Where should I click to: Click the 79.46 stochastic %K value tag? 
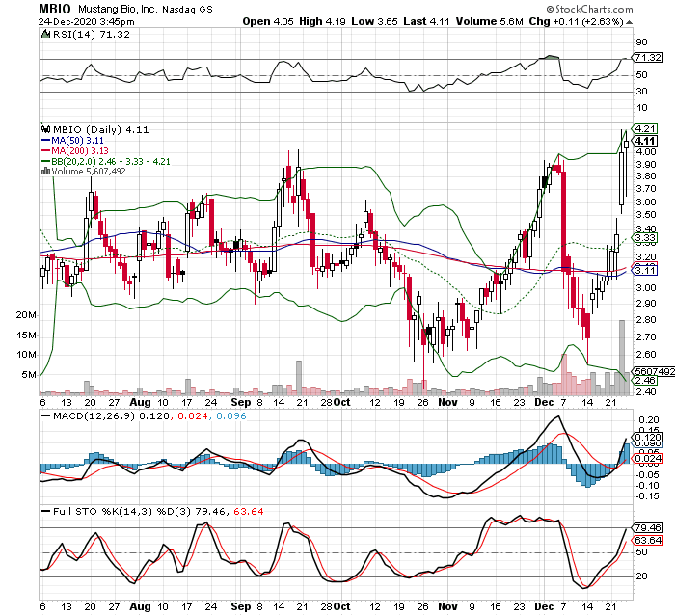pos(645,528)
